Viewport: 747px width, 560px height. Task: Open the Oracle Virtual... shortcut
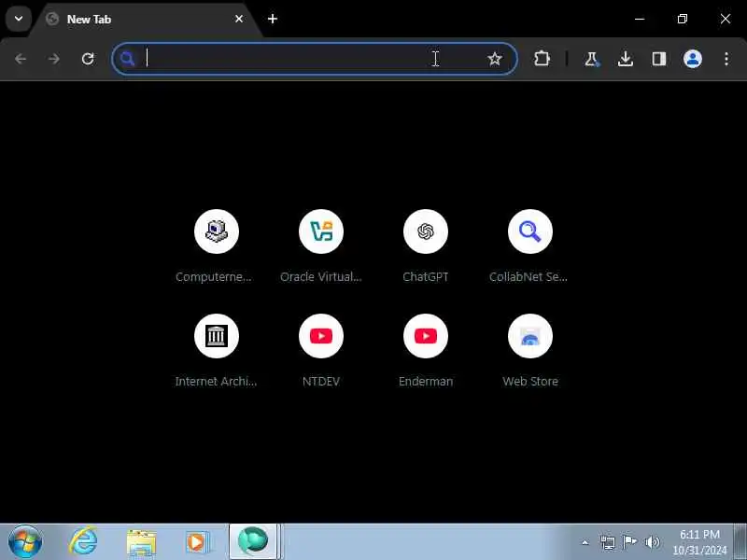click(x=321, y=247)
